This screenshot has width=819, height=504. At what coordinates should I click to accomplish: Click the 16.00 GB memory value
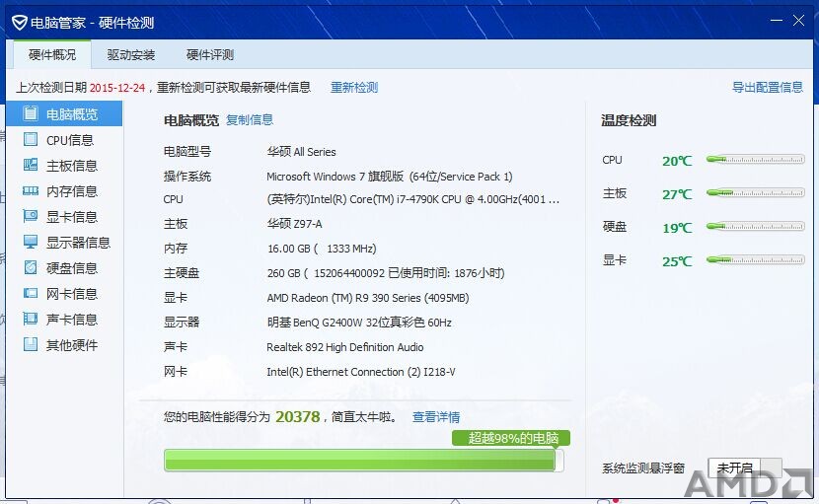(x=322, y=249)
